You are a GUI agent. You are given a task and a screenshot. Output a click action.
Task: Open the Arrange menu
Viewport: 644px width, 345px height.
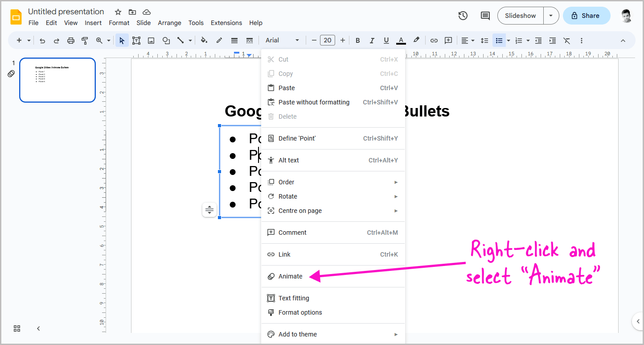169,23
